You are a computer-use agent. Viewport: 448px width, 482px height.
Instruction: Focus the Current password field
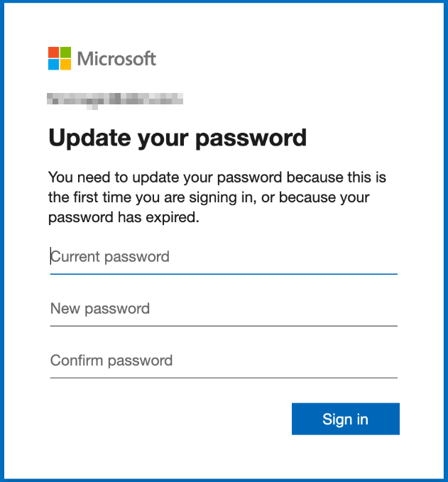pos(223,256)
